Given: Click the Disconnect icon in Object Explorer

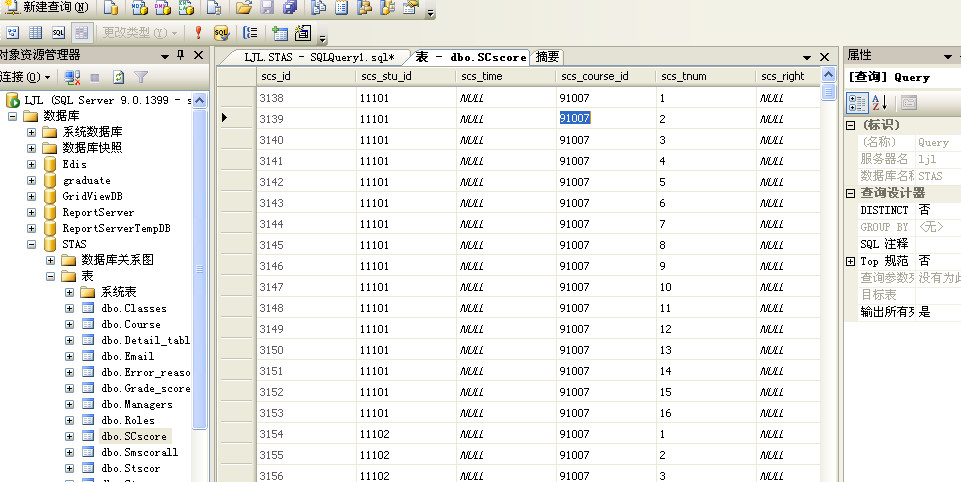Looking at the screenshot, I should [x=72, y=76].
